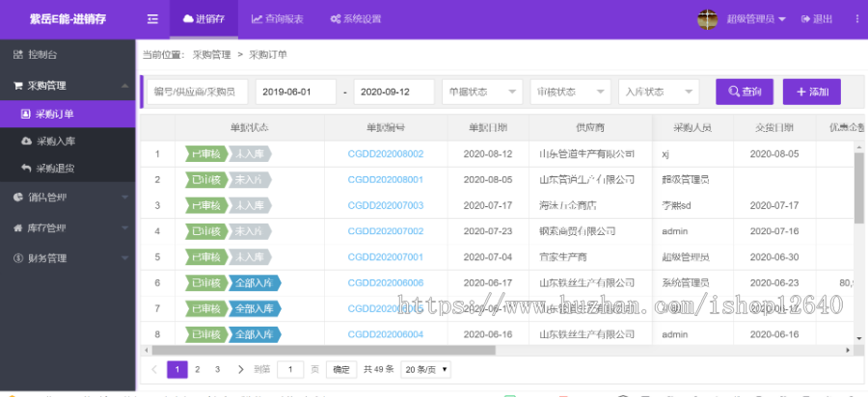The width and height of the screenshot is (868, 397).
Task: Click the 查询 search button
Action: pos(745,92)
